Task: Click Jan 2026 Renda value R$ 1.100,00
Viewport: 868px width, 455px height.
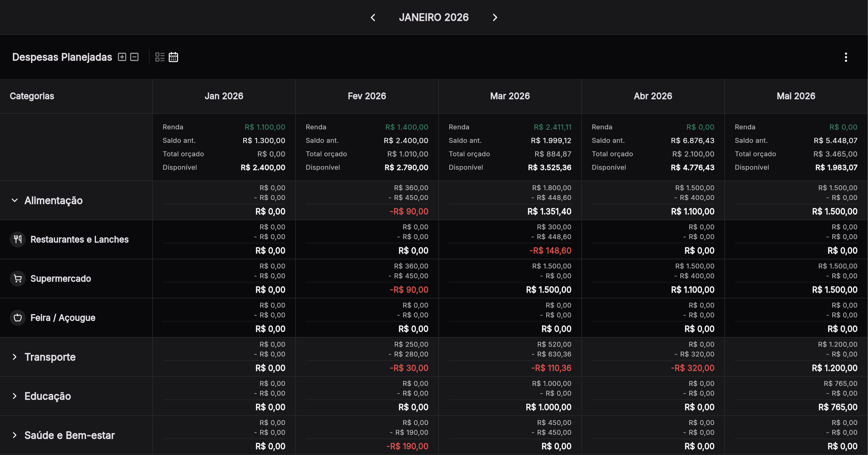Action: (x=265, y=127)
